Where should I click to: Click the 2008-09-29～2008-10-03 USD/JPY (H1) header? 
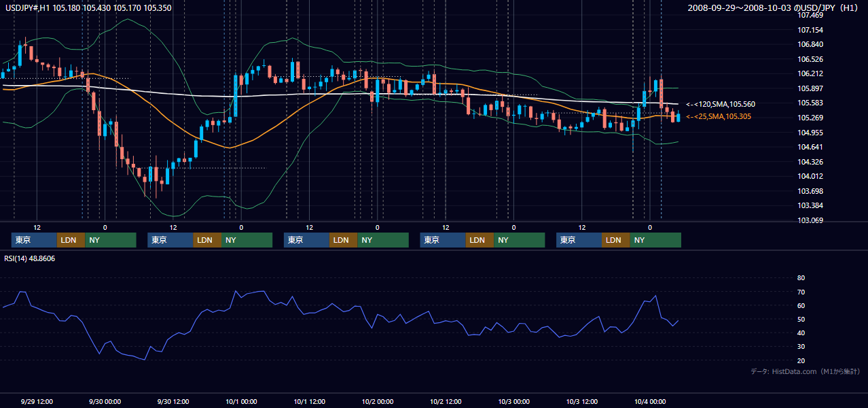pyautogui.click(x=772, y=7)
